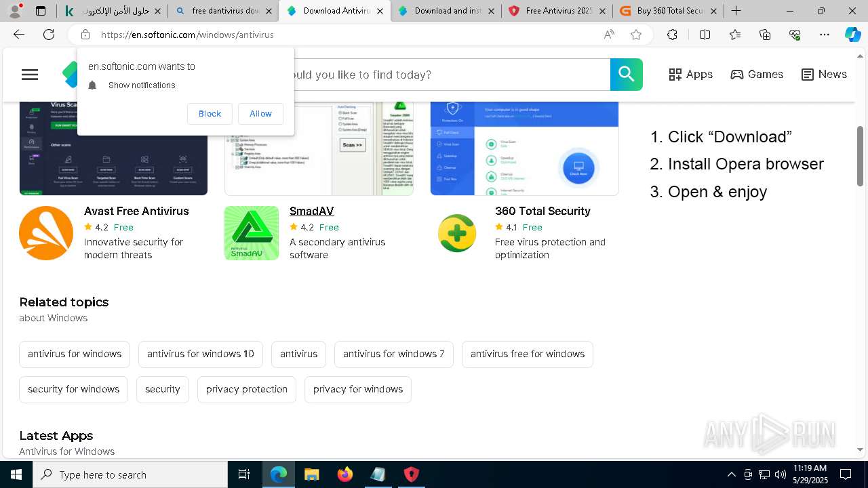Image resolution: width=868 pixels, height=488 pixels.
Task: Click the green search magnifier button
Action: (627, 75)
